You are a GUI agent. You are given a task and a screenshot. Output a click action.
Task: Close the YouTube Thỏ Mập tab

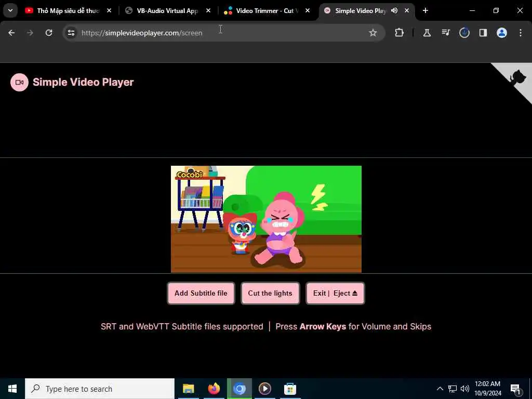109,11
